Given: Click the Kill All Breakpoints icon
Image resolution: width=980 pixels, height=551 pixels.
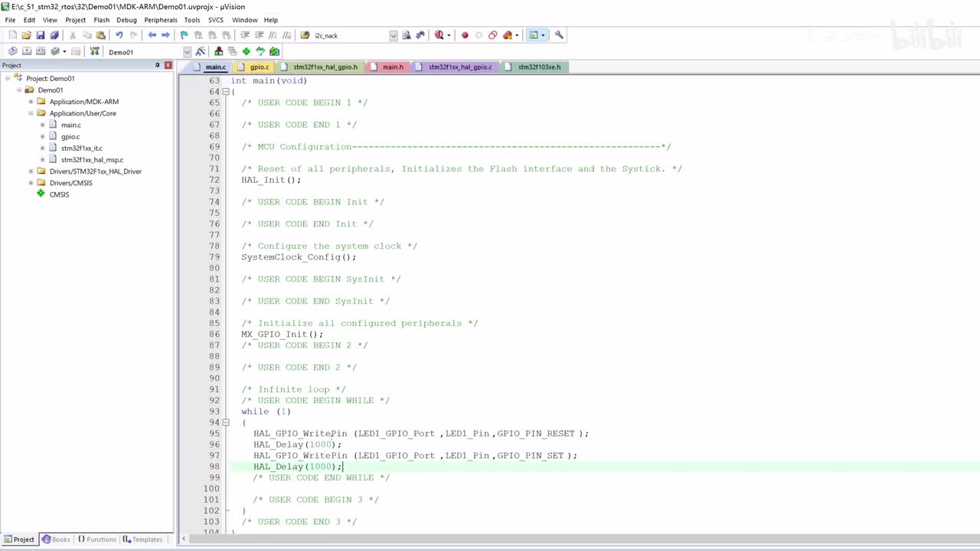Looking at the screenshot, I should (507, 35).
